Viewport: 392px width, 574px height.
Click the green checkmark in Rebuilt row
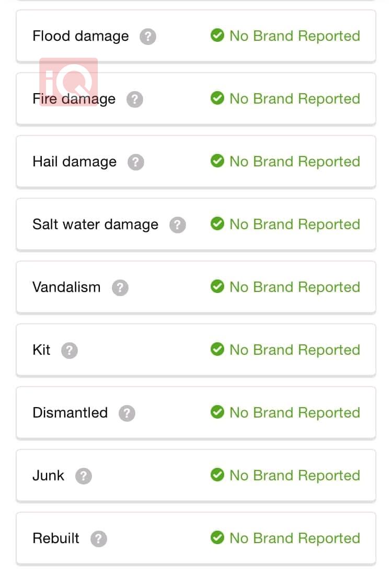217,537
